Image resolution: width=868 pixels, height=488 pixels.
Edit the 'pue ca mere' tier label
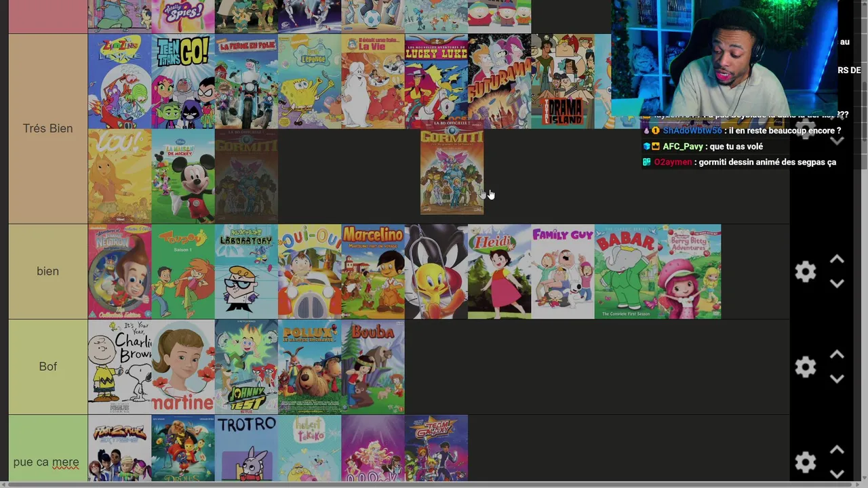[x=46, y=462]
